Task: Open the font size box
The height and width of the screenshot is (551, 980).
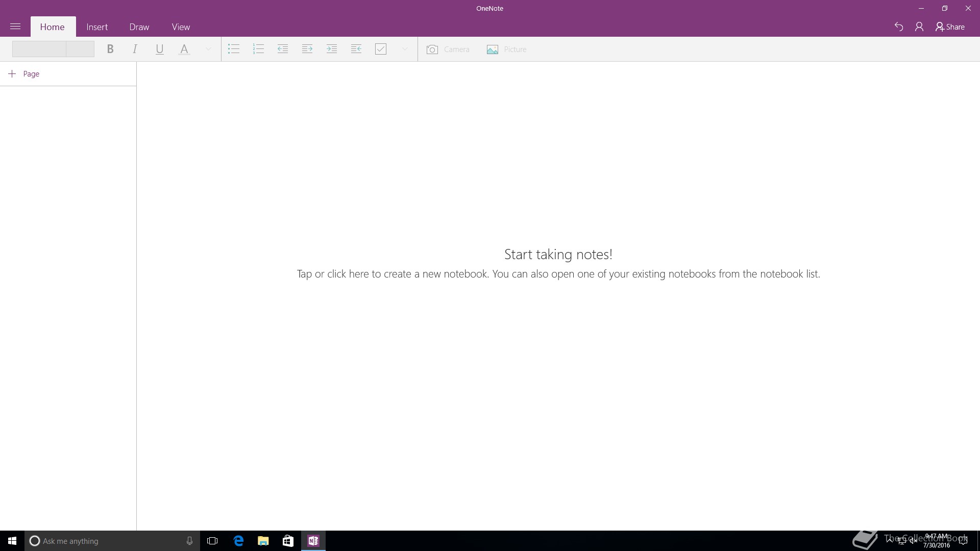Action: [80, 49]
